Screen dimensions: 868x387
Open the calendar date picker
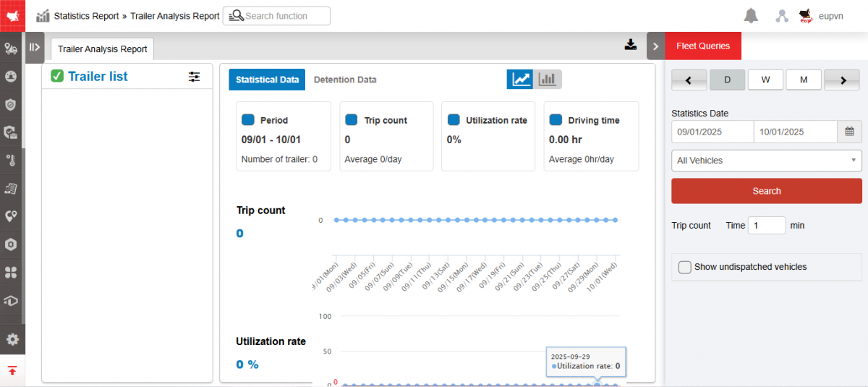pos(849,132)
